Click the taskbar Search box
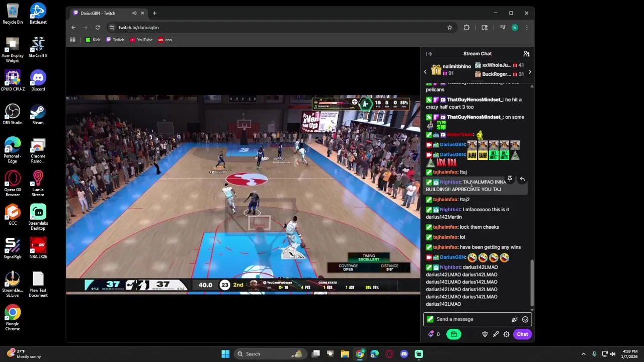This screenshot has height=362, width=644. click(271, 354)
